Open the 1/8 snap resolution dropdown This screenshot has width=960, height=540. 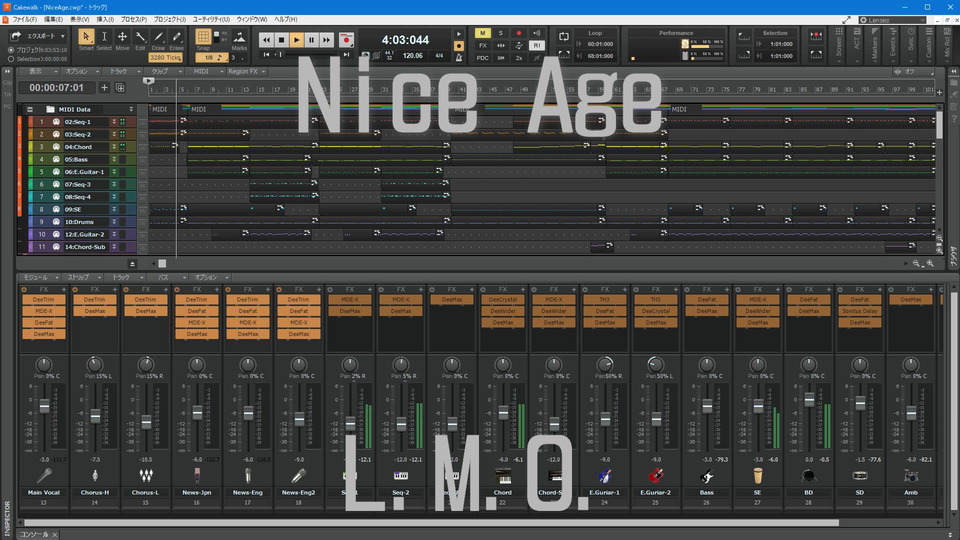pos(211,58)
